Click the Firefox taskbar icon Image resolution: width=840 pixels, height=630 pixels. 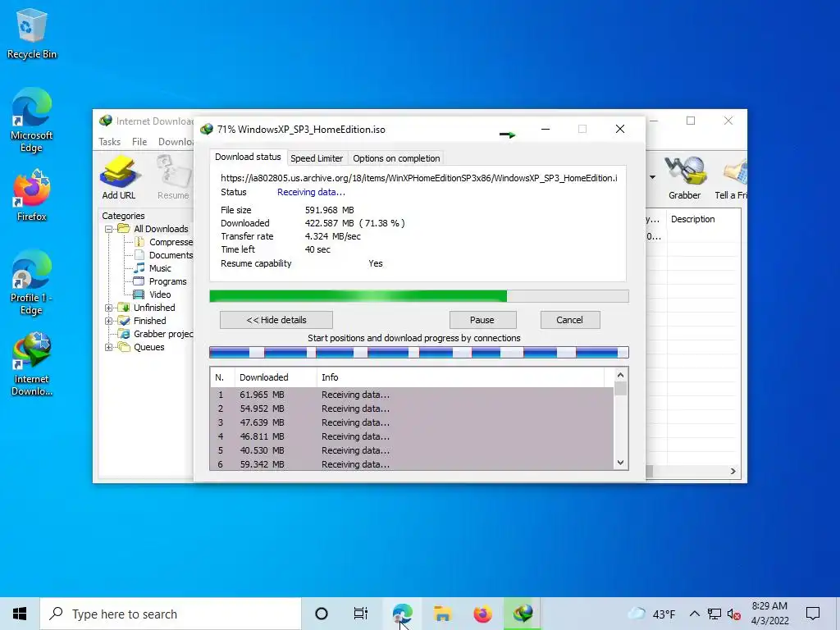482,614
